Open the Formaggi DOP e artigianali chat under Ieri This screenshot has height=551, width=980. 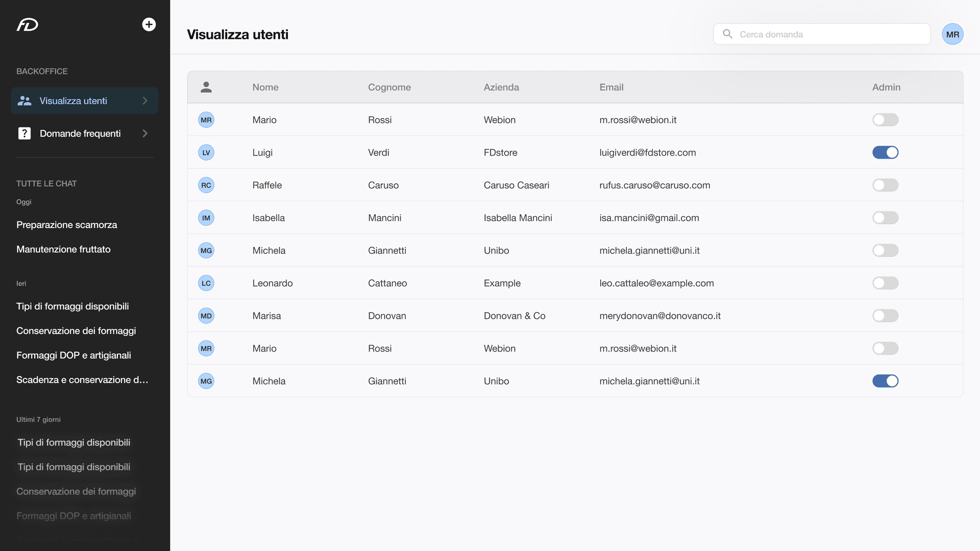[73, 356]
